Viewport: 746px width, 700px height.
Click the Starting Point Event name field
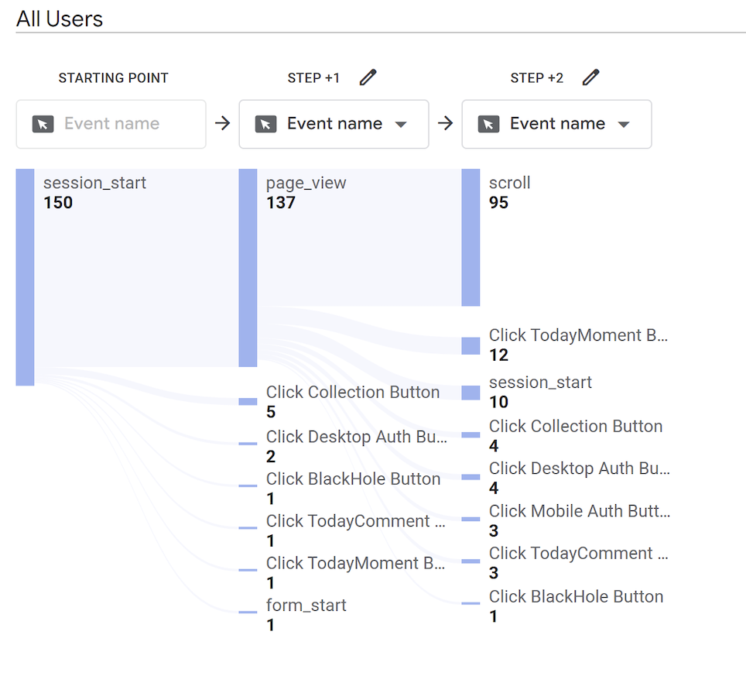tap(111, 124)
